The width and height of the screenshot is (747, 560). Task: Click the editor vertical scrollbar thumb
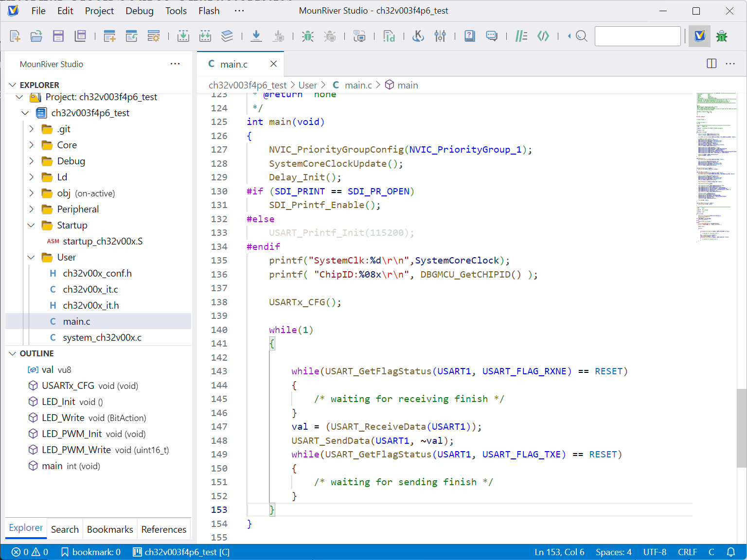(742, 428)
